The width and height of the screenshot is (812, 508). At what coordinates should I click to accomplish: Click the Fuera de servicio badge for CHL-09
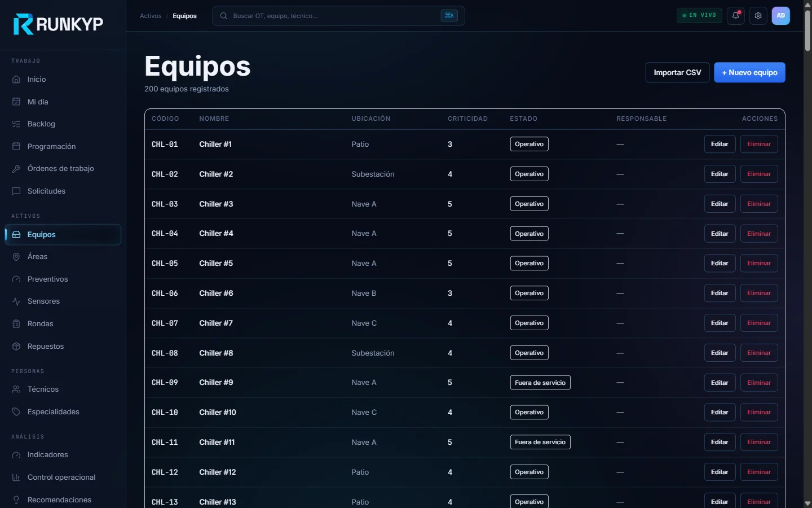pyautogui.click(x=540, y=383)
